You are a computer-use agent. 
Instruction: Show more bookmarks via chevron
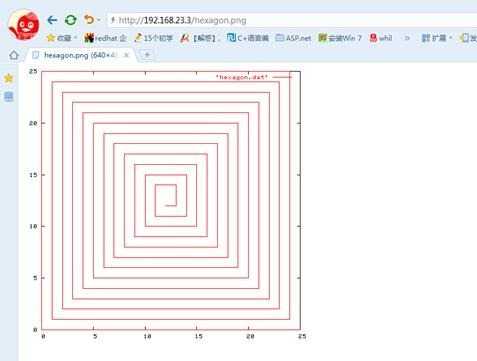point(407,38)
